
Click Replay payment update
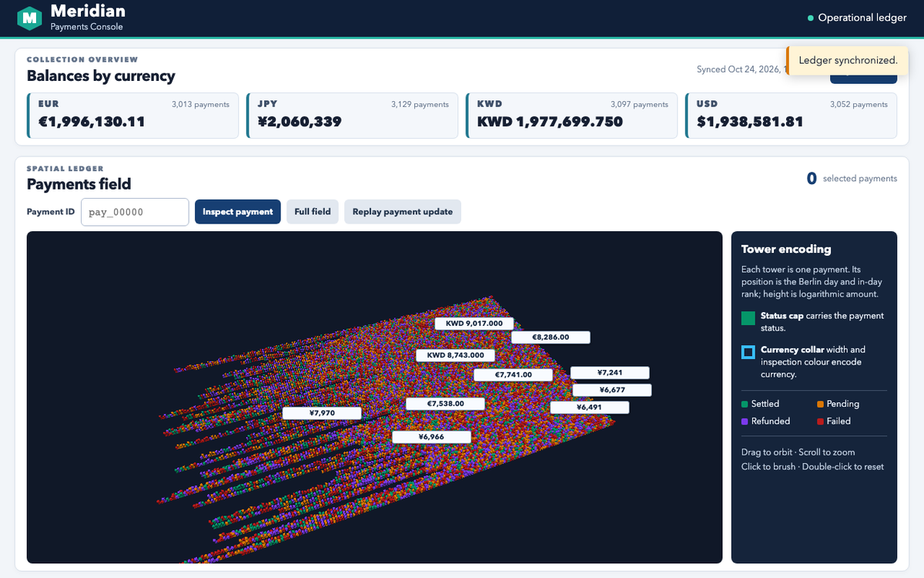[403, 212]
